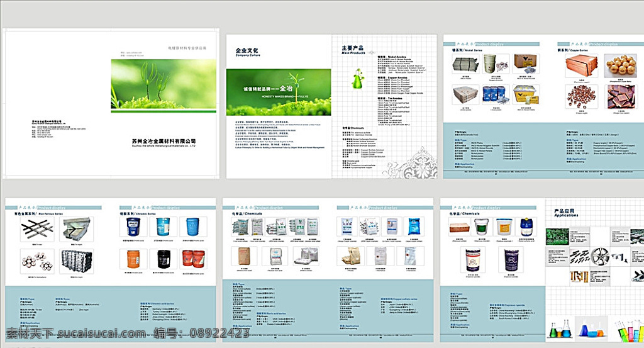
Task: Select the 产品应用 Applications heading
Action: coord(566,213)
